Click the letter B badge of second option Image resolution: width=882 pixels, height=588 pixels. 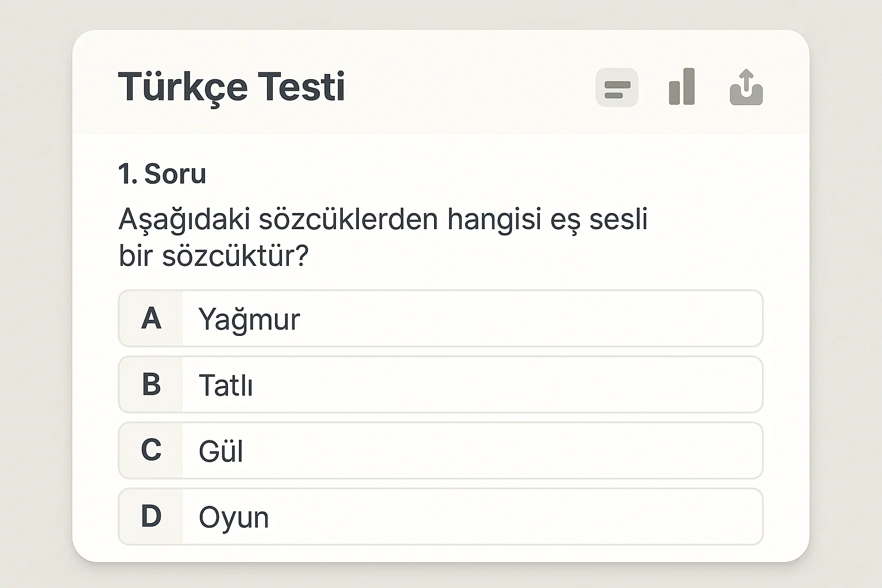(x=150, y=385)
